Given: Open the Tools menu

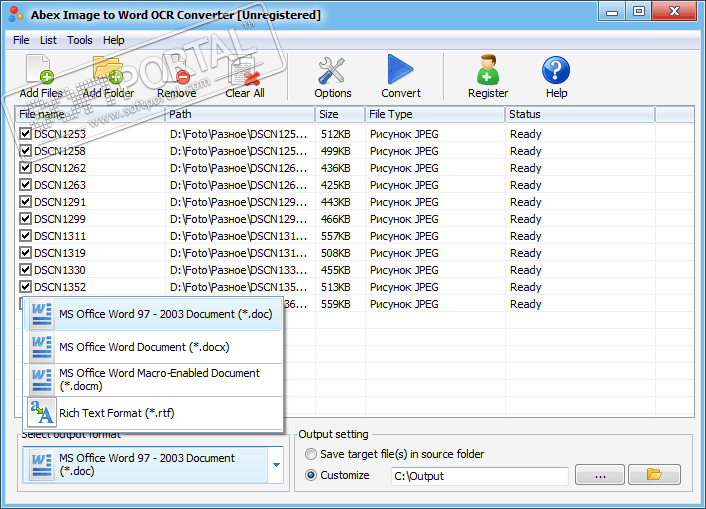Looking at the screenshot, I should pyautogui.click(x=80, y=40).
